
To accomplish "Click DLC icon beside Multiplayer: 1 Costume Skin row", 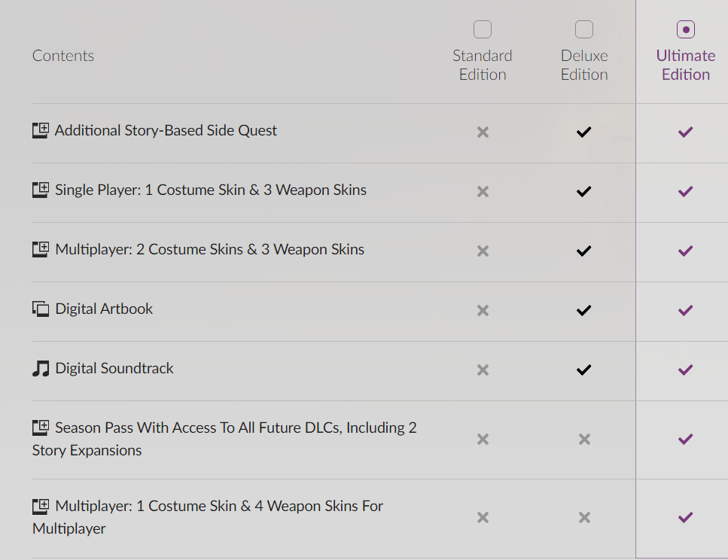I will (41, 507).
